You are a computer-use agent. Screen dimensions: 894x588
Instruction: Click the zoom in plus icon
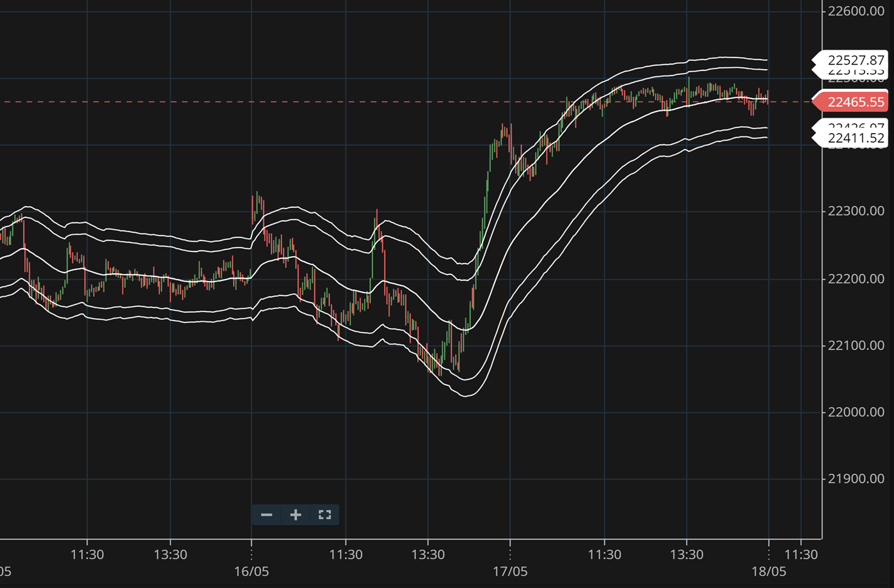296,515
